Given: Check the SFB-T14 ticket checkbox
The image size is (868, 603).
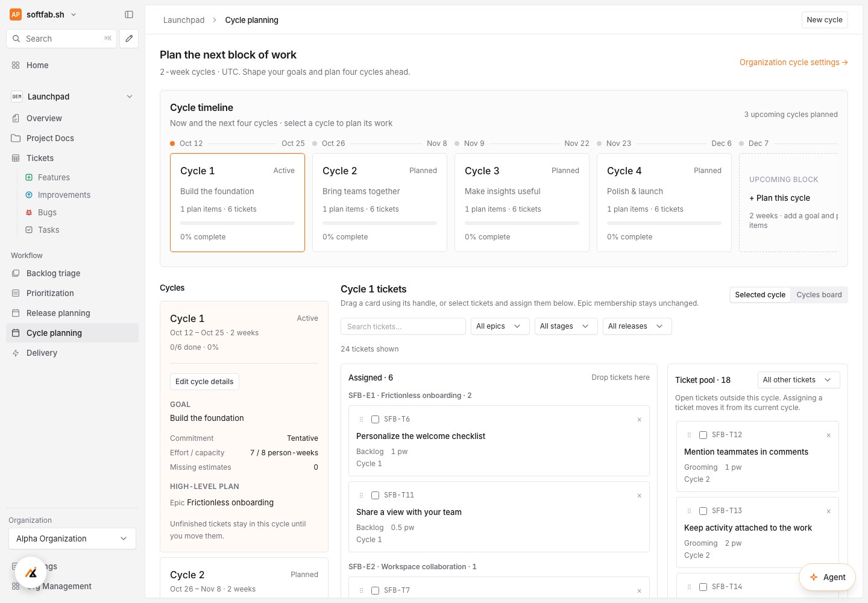Looking at the screenshot, I should click(x=703, y=587).
